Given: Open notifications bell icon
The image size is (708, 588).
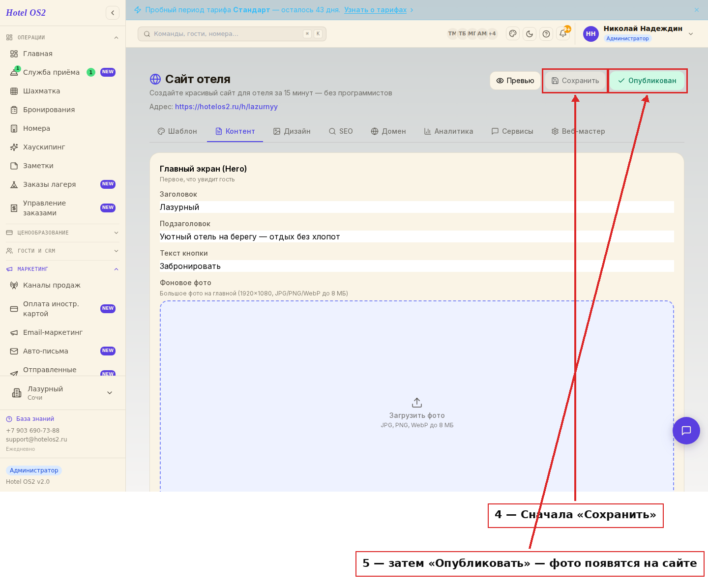Looking at the screenshot, I should 563,33.
